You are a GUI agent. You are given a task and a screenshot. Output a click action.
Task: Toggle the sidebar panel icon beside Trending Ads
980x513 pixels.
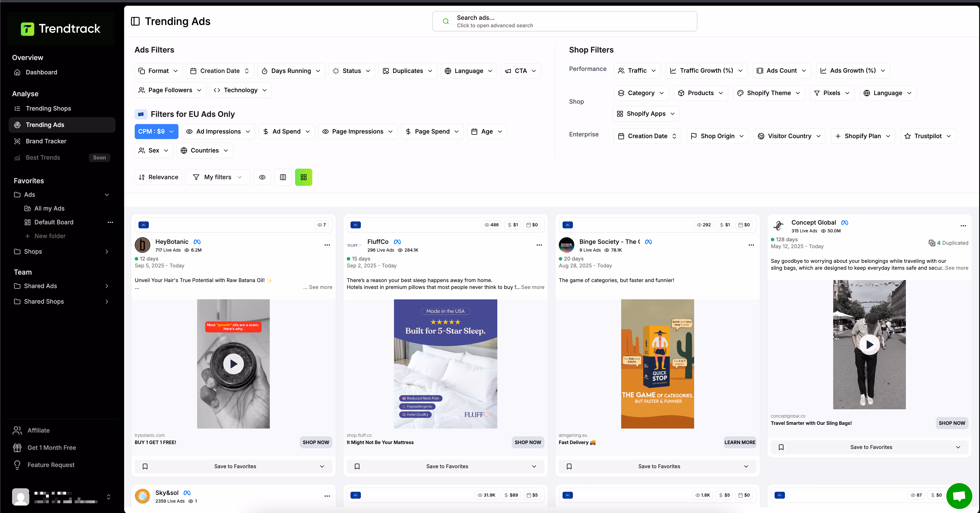pyautogui.click(x=135, y=21)
